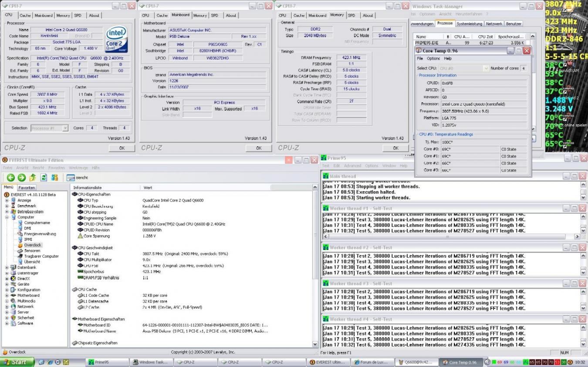The width and height of the screenshot is (588, 367).
Task: Open the Help menu in Core Temp
Action: click(x=448, y=58)
